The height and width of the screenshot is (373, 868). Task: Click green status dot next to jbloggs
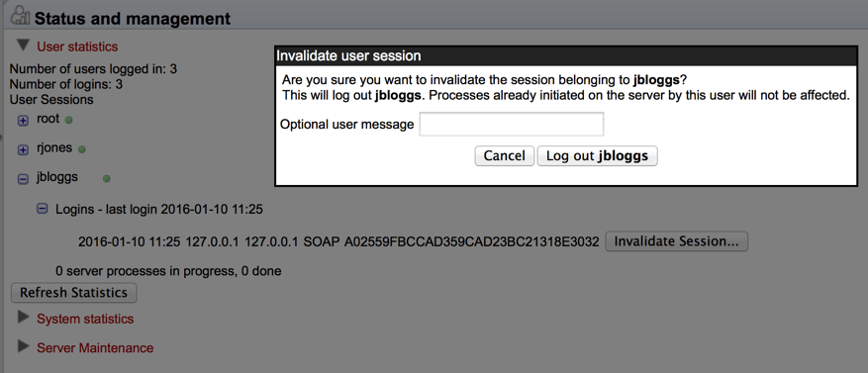(107, 179)
